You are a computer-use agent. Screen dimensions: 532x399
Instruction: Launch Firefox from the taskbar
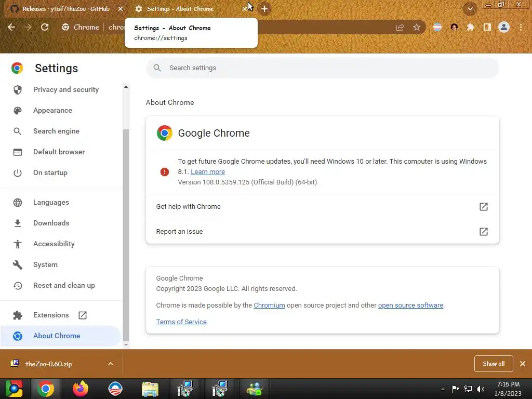click(81, 389)
